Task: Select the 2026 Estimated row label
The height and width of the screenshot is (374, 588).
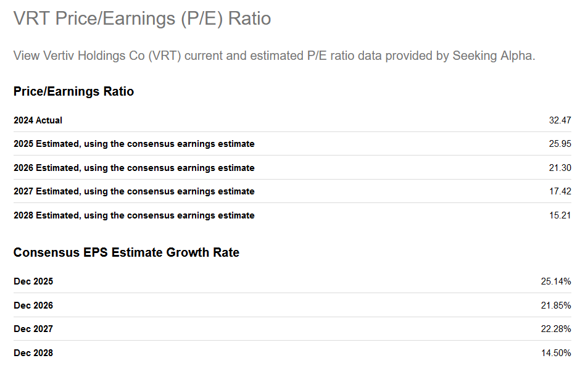Action: point(134,168)
